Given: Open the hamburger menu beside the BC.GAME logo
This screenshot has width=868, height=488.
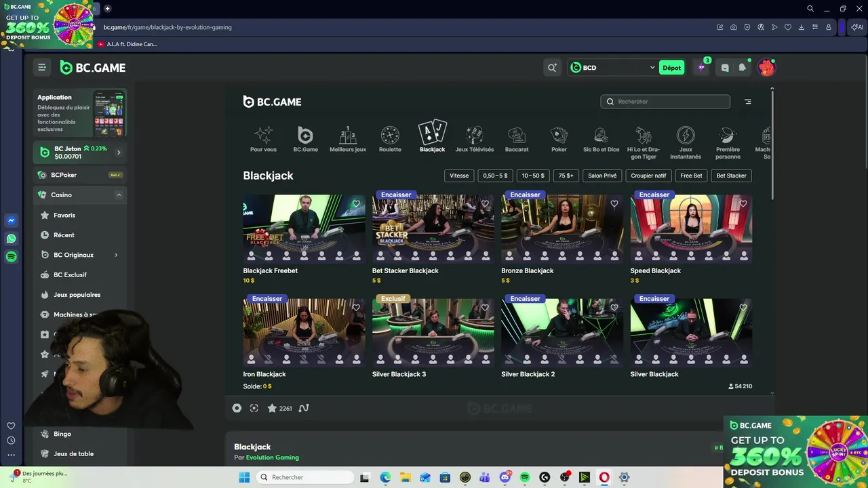Looking at the screenshot, I should (x=42, y=67).
